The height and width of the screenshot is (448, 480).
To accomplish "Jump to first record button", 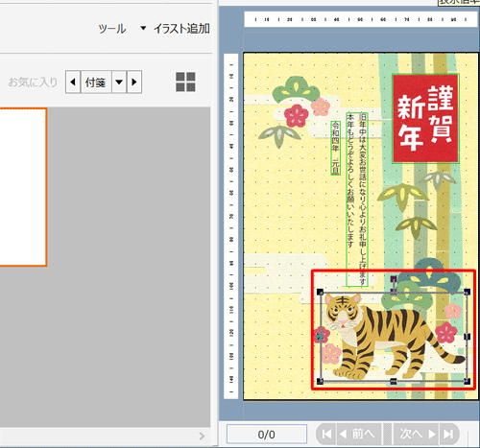I will (x=326, y=434).
